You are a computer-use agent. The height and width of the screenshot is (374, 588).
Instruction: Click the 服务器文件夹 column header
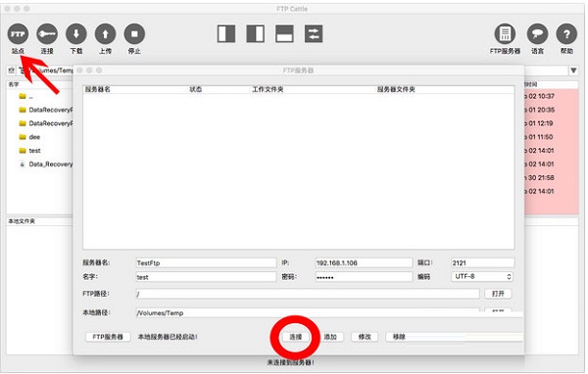(396, 89)
